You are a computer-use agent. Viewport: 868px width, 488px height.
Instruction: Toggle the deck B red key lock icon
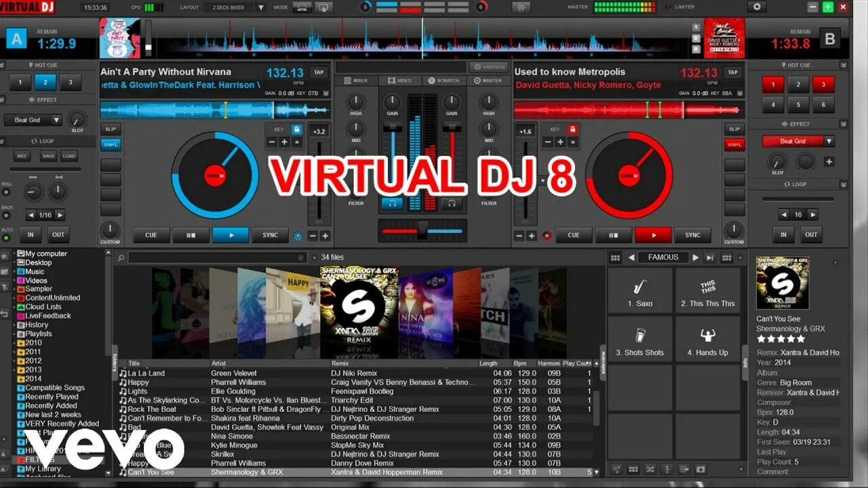pos(573,129)
